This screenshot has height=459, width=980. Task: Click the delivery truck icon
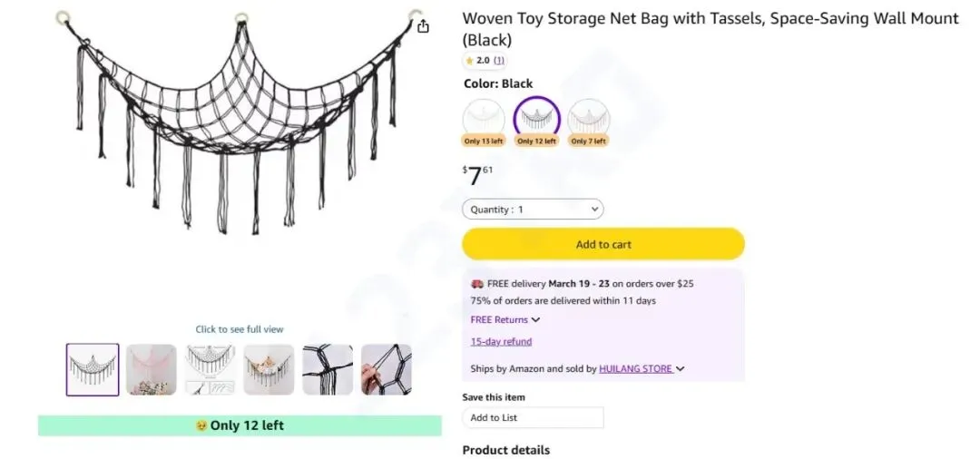tap(477, 283)
